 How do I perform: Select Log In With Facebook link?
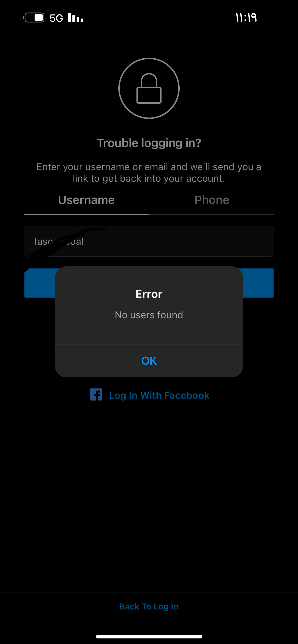pos(159,395)
